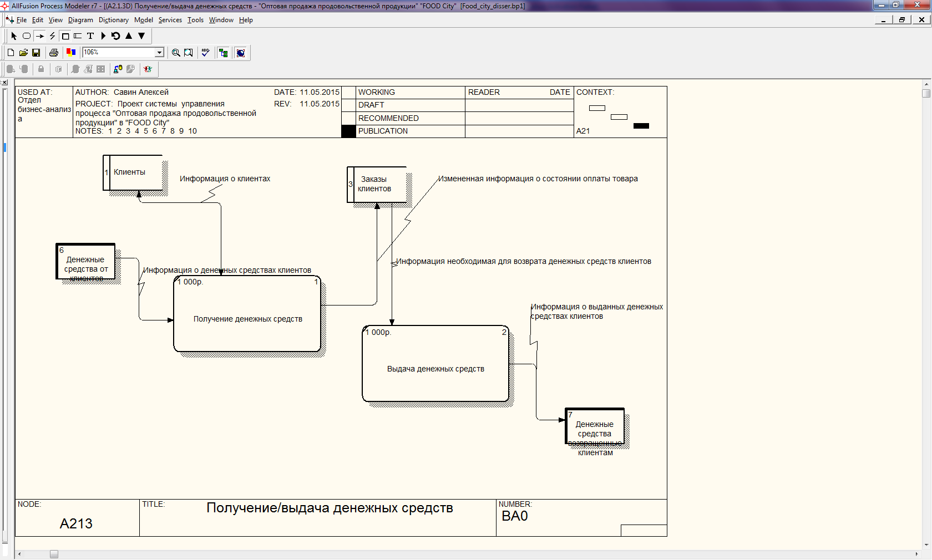Screen dimensions: 932x560
Task: Save the model with the floppy icon
Action: tap(36, 53)
